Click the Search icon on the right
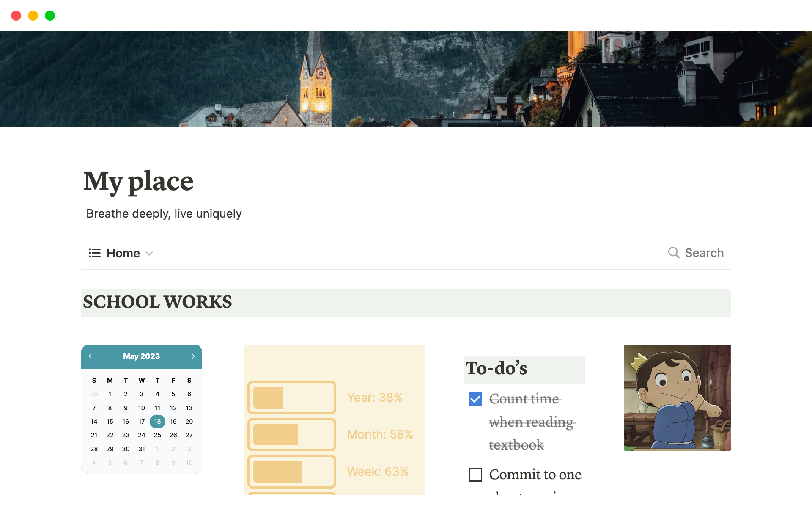This screenshot has width=812, height=508. pos(674,253)
